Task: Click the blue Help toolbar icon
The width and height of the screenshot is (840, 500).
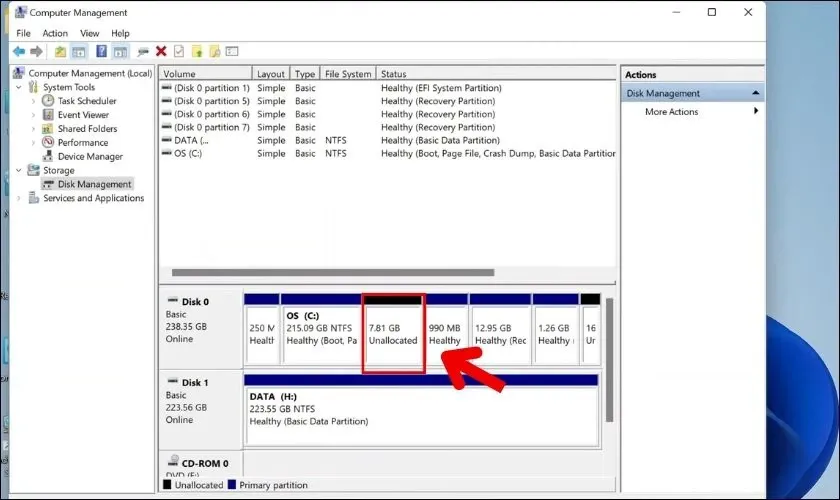Action: (x=101, y=51)
